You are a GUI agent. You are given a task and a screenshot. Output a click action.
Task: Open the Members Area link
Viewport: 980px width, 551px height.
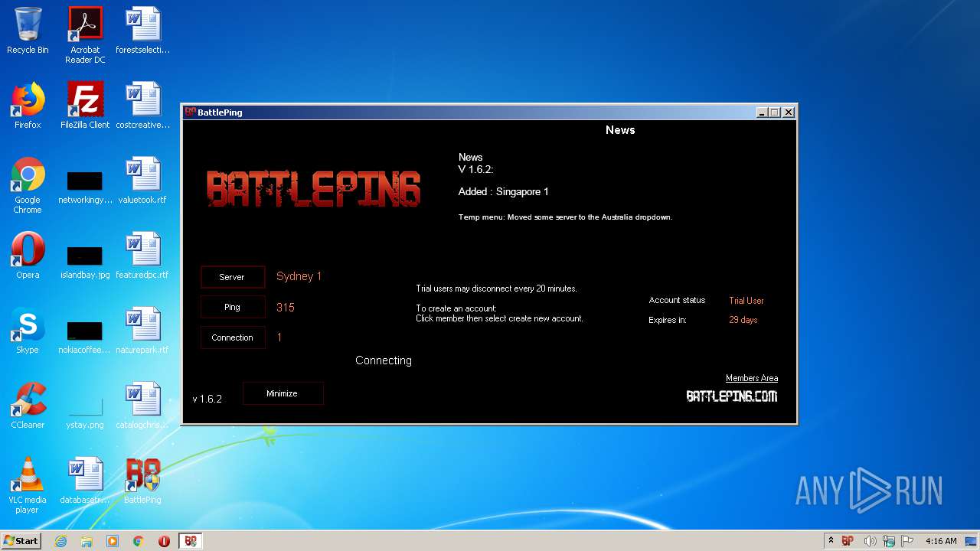pos(752,378)
